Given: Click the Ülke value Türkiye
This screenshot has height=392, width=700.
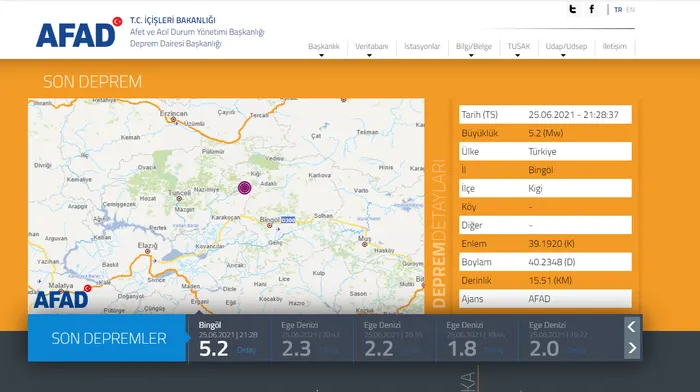Looking at the screenshot, I should coord(542,152).
